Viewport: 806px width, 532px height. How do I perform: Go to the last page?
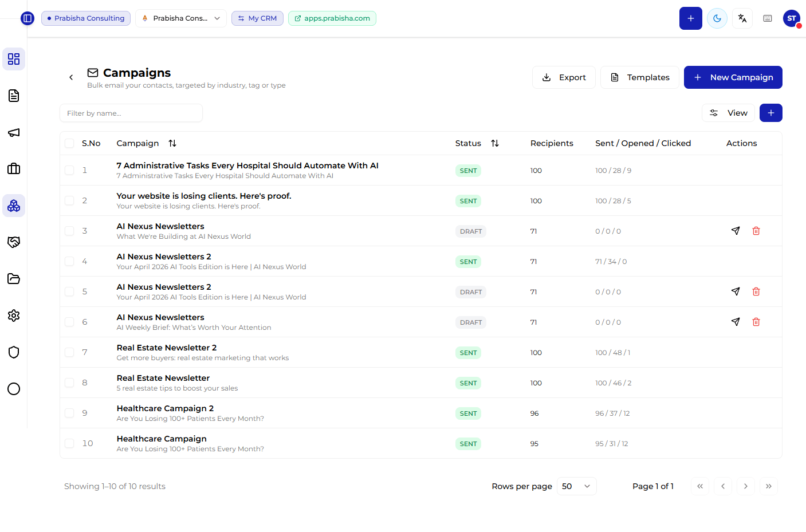[x=769, y=486]
